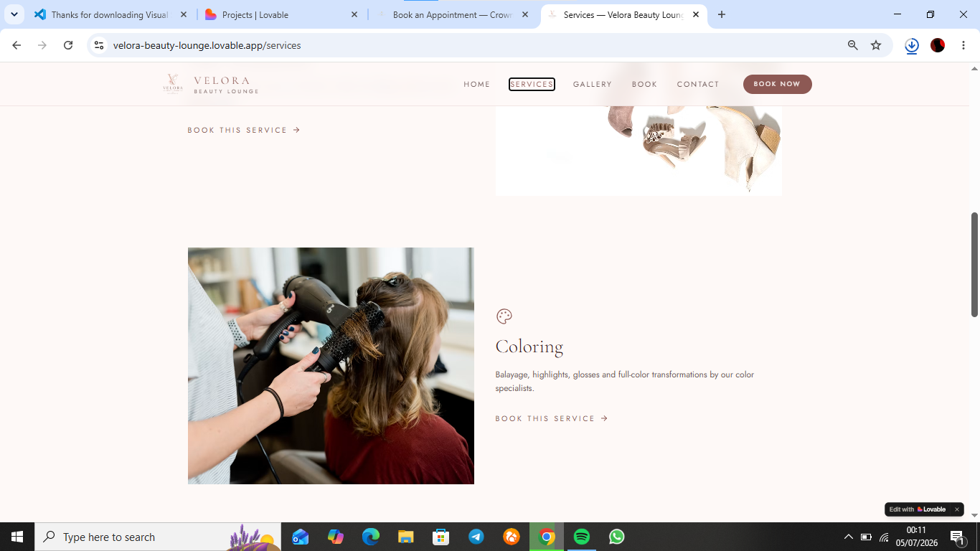The height and width of the screenshot is (551, 980).
Task: Click the Velora Beauty Lounge logo
Action: point(210,84)
